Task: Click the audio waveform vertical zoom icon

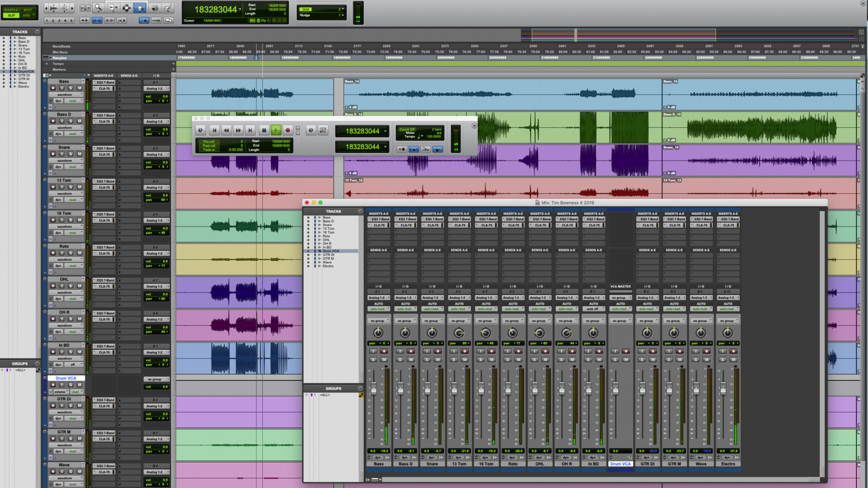Action: click(54, 8)
